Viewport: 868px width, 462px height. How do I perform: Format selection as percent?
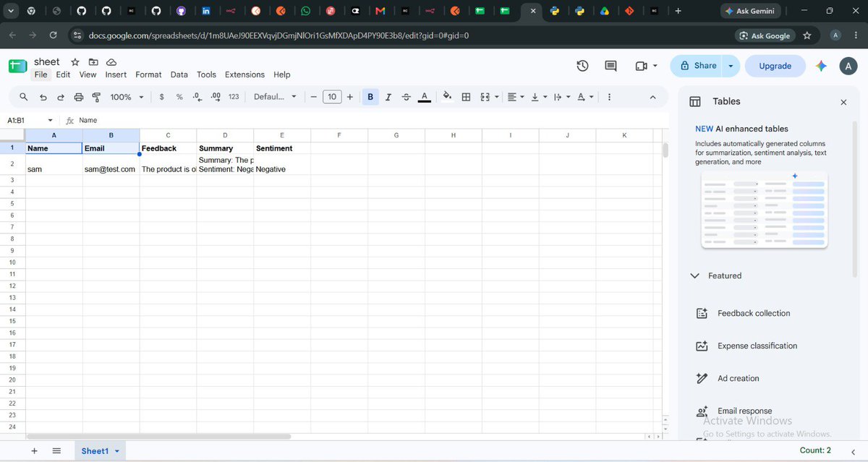[179, 97]
